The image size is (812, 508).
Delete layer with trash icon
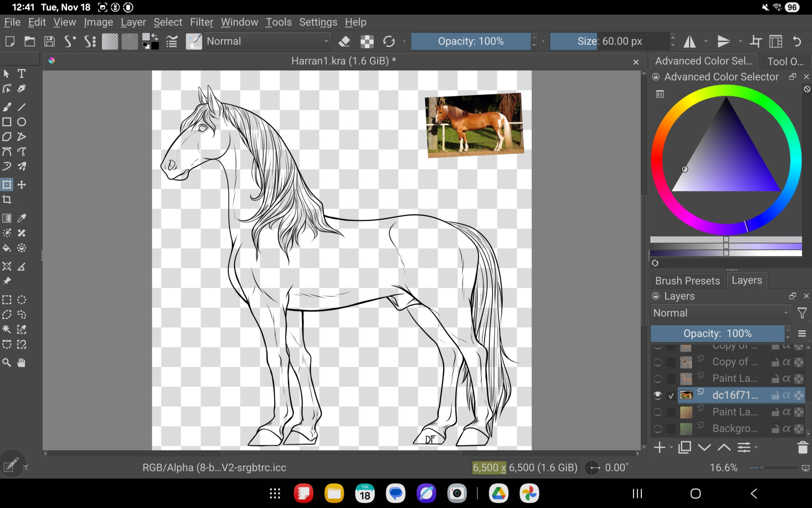(802, 448)
